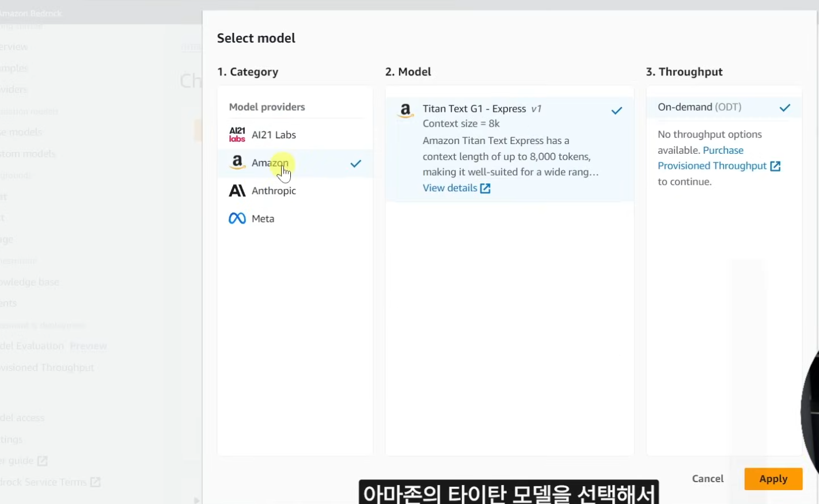
Task: Click external link icon beside Bedrock Service Terms
Action: [96, 482]
